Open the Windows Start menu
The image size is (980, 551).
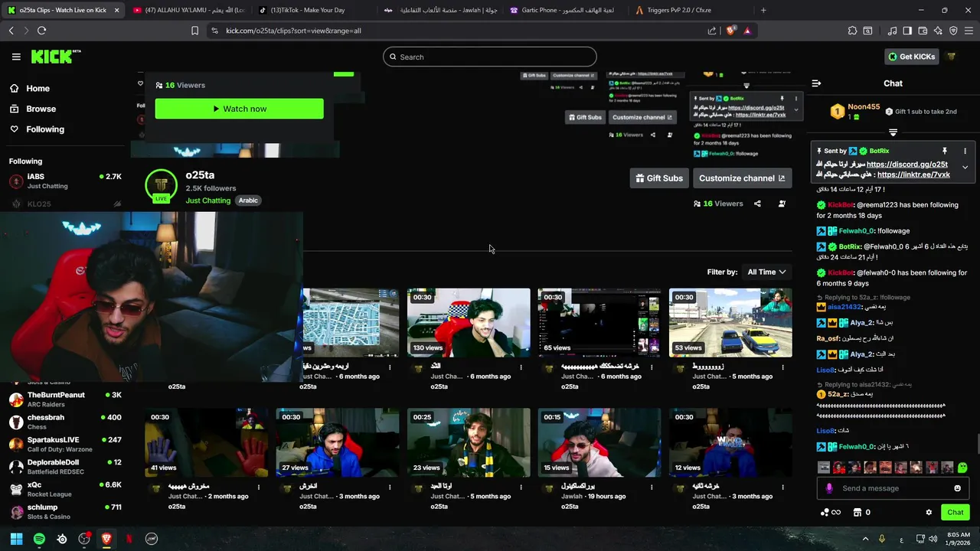pyautogui.click(x=16, y=539)
